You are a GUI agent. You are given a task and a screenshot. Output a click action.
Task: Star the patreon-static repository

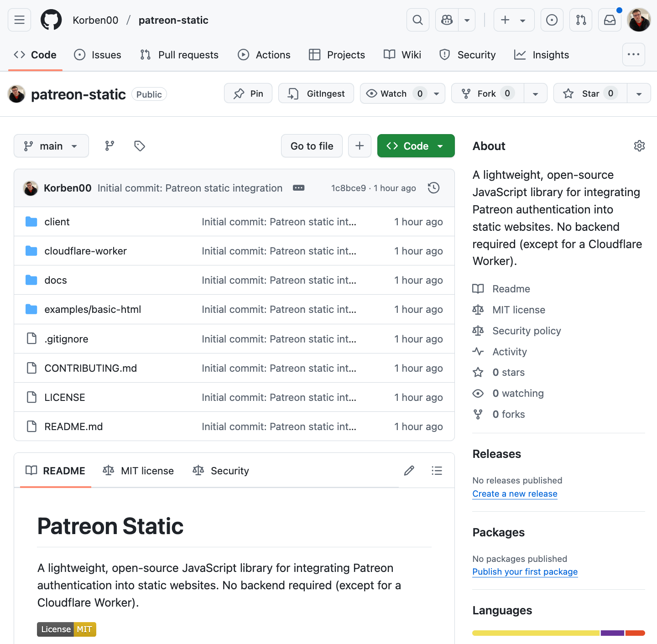(590, 93)
